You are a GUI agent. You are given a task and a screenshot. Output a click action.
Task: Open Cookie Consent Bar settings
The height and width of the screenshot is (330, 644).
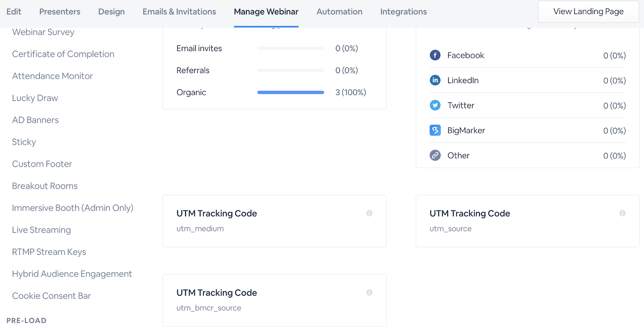52,296
